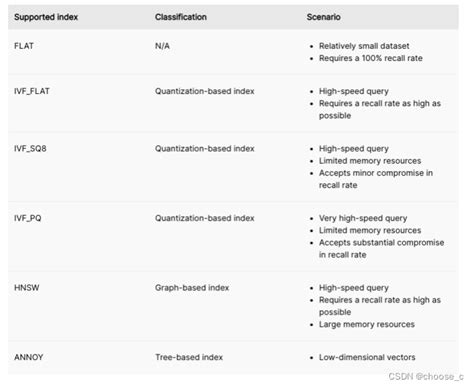Select the IVF_PQ index name
The width and height of the screenshot is (474, 387).
pyautogui.click(x=28, y=218)
